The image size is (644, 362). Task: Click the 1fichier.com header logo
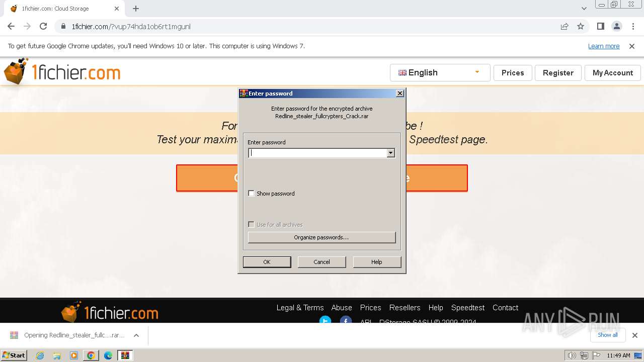pyautogui.click(x=62, y=71)
